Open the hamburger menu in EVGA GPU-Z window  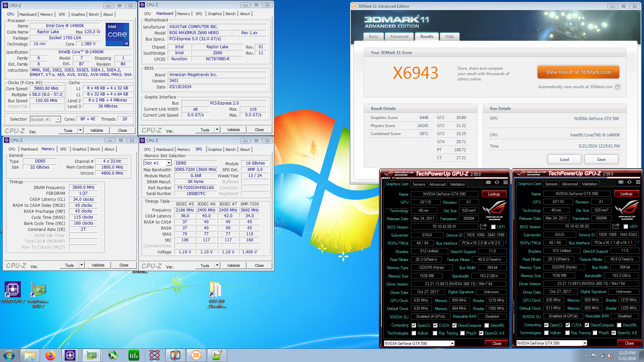[505, 183]
